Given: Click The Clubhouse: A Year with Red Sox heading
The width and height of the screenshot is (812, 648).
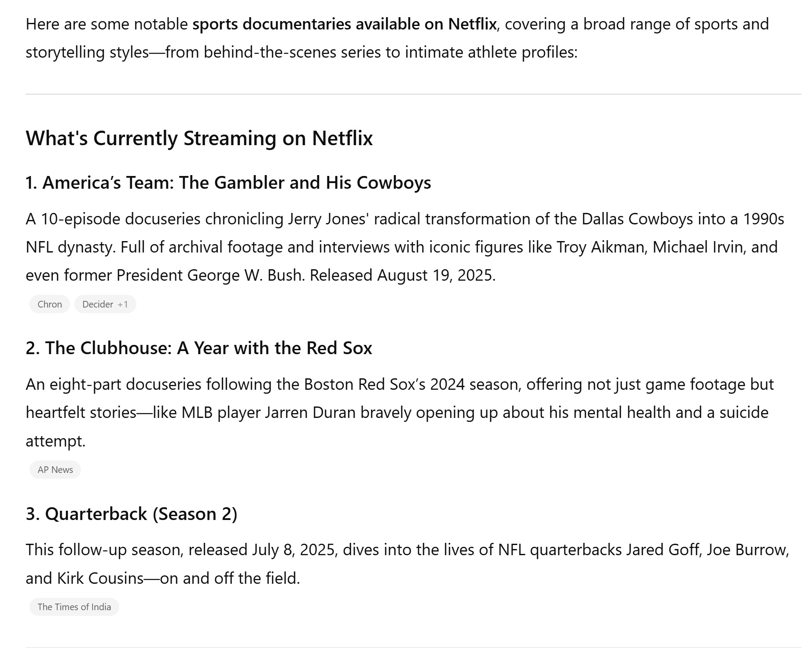Looking at the screenshot, I should click(198, 348).
